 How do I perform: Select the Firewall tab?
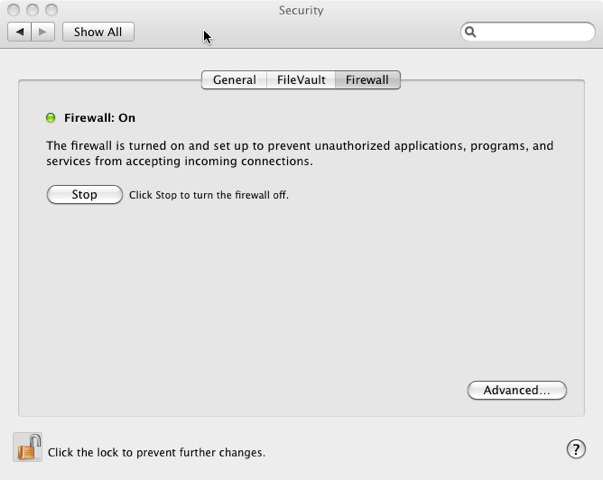coord(367,80)
